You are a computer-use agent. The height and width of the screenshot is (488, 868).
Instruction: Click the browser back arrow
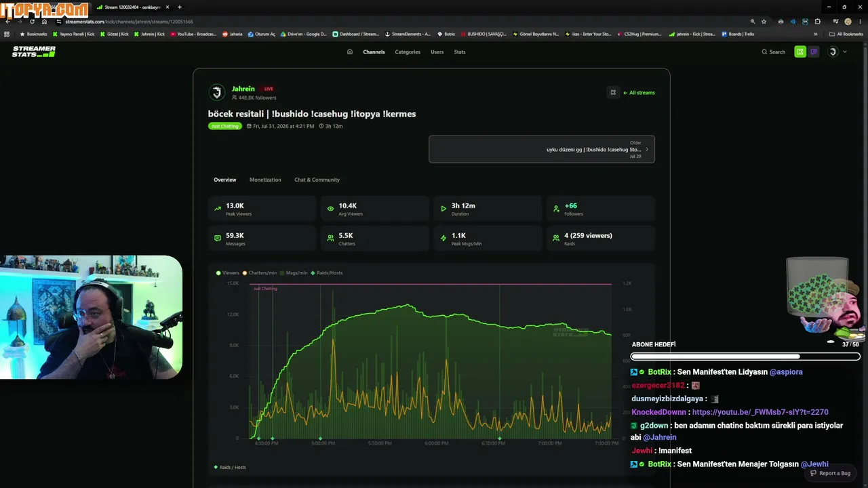7,22
